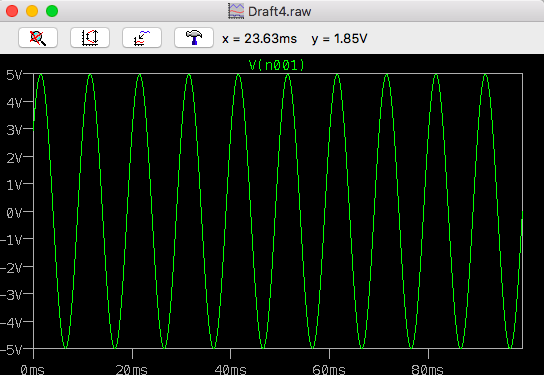
Task: Click the zoom-to-fit magnifier icon
Action: (x=38, y=37)
